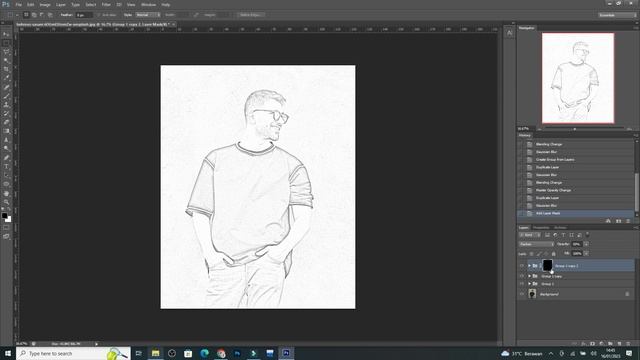
Task: Select the Eyedropper tool
Action: (x=6, y=78)
